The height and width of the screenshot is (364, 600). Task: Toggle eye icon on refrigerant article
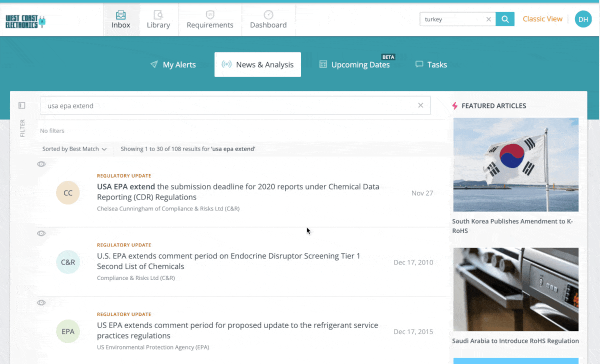point(41,302)
